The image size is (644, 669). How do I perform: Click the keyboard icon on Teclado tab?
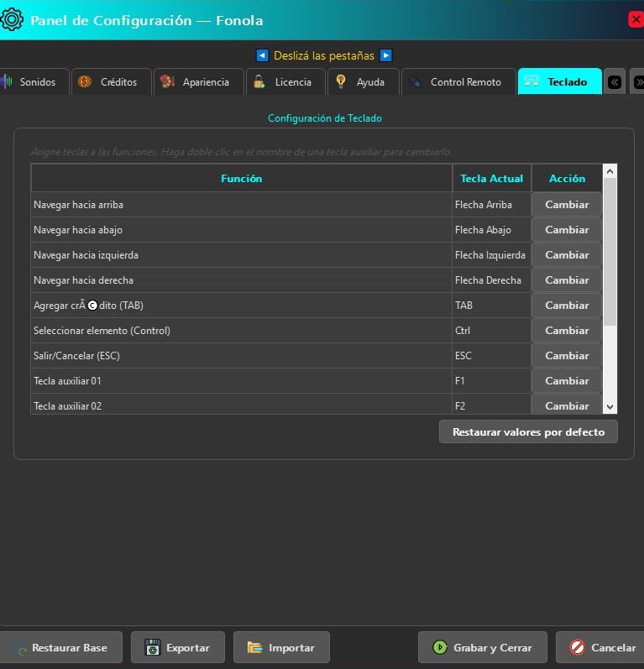(x=531, y=81)
